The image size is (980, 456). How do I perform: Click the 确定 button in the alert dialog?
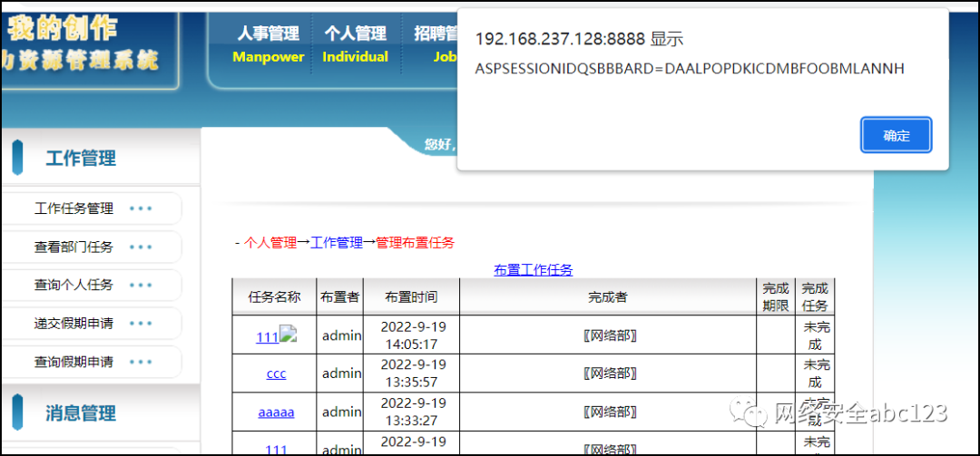[896, 136]
